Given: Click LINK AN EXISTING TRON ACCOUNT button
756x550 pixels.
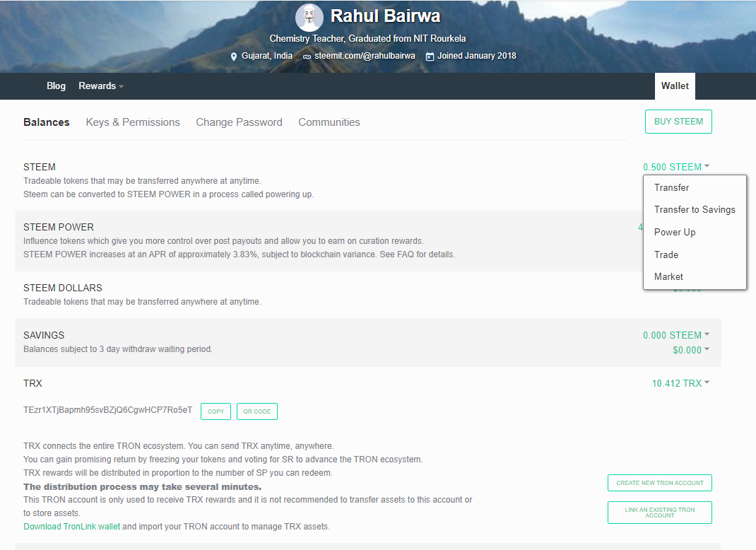Looking at the screenshot, I should (660, 513).
